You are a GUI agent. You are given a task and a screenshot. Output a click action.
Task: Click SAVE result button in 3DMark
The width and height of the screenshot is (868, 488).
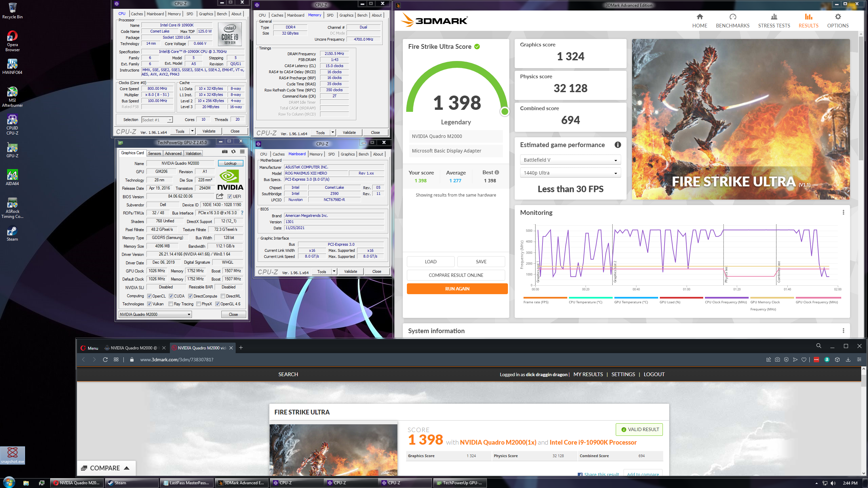tap(481, 262)
